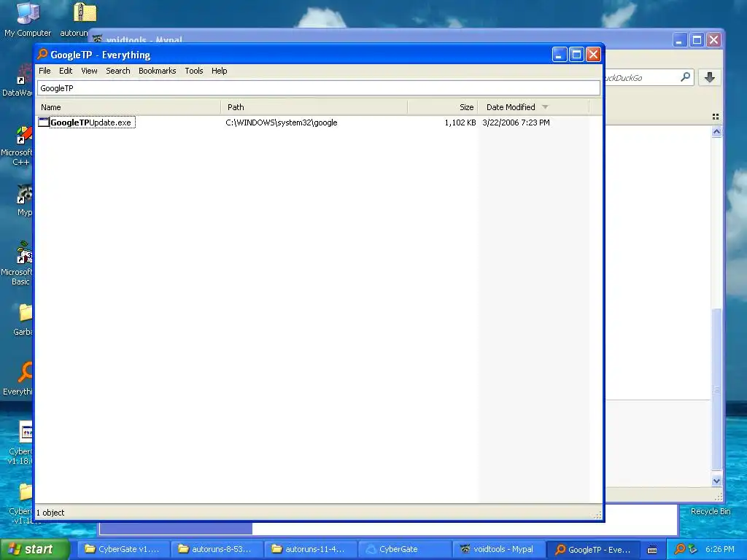
Task: Click the keyboard icon on taskbar
Action: click(x=652, y=550)
